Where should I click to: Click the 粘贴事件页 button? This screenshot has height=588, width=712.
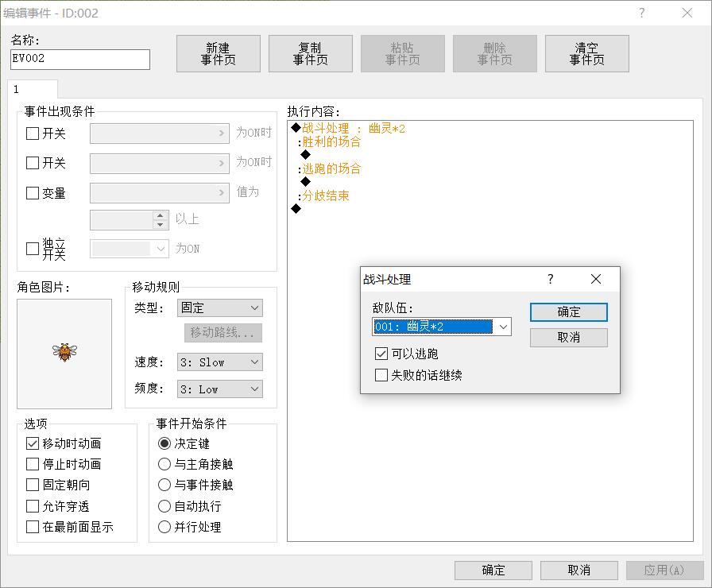403,53
